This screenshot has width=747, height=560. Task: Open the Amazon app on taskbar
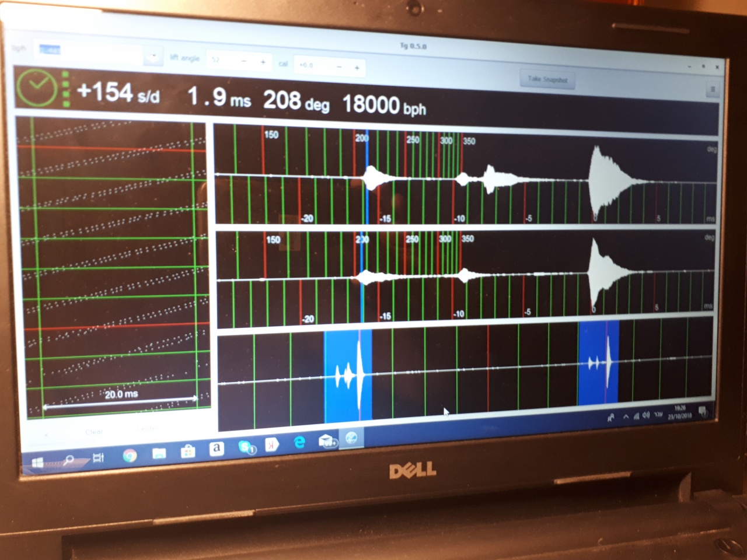(217, 449)
